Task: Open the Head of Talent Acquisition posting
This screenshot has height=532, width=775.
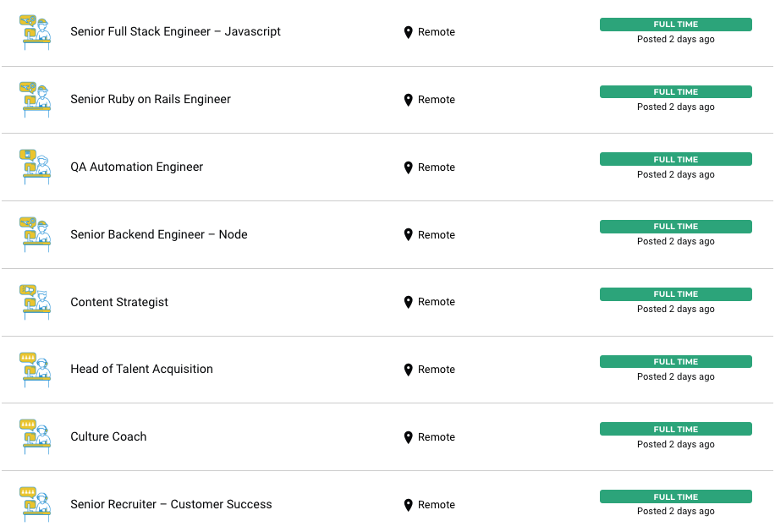Action: 141,369
